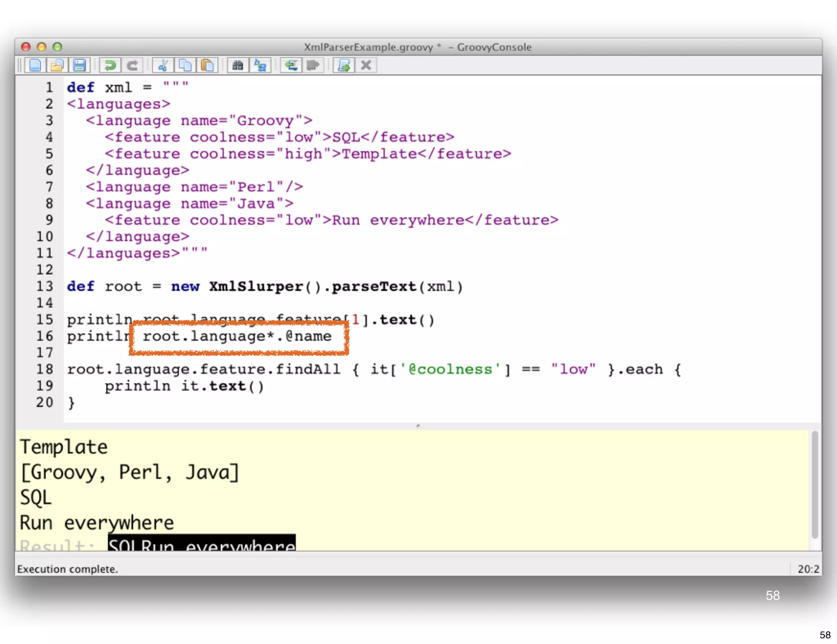The height and width of the screenshot is (644, 837).
Task: Click the History Next icon
Action: pos(313,65)
